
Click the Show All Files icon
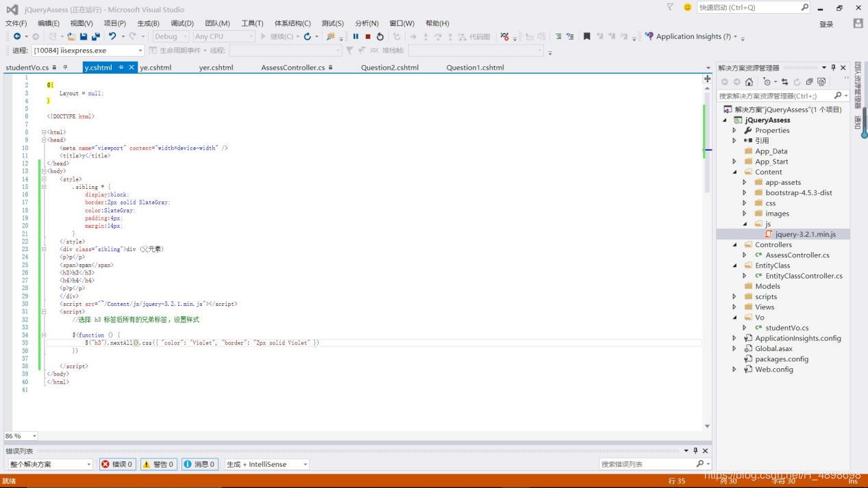821,81
